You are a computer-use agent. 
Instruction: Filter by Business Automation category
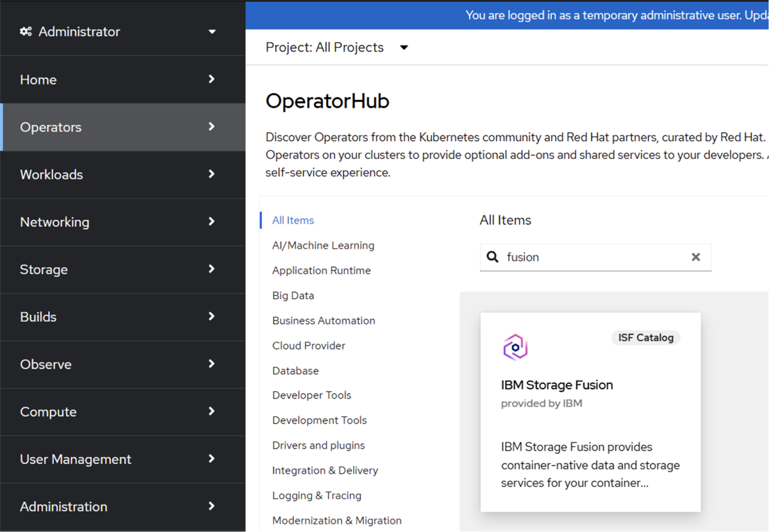coord(324,320)
